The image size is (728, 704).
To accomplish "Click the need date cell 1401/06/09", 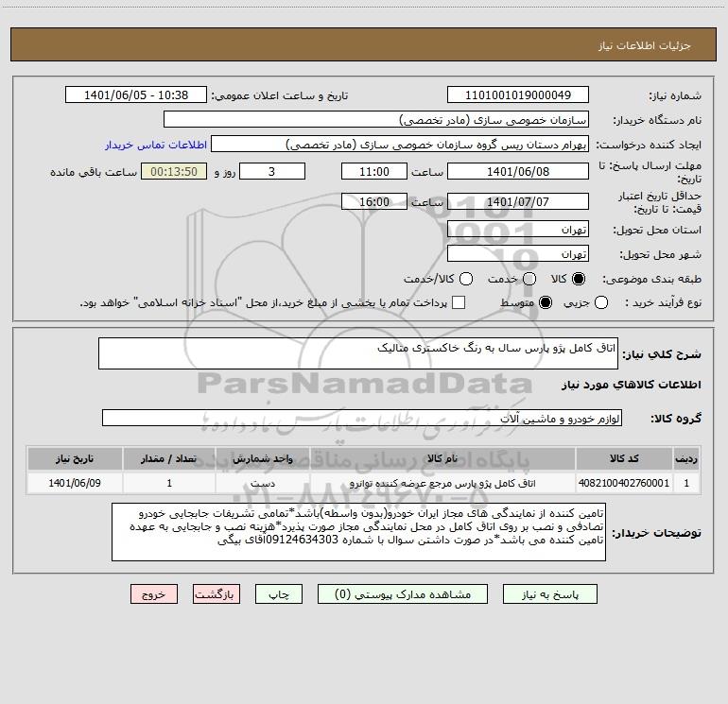I will [75, 483].
